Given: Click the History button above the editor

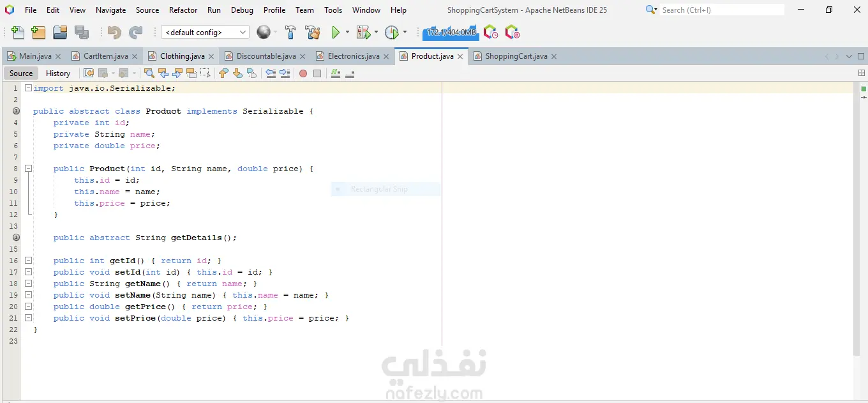Looking at the screenshot, I should pos(58,73).
